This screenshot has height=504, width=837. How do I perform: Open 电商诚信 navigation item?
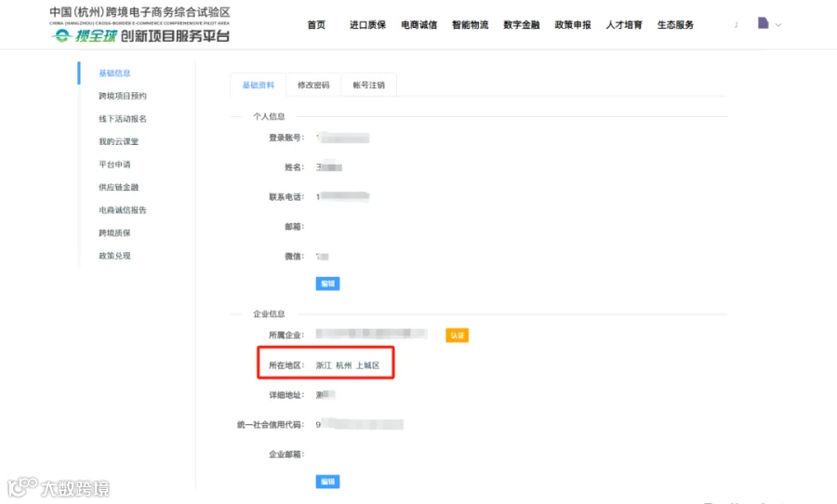click(x=419, y=24)
